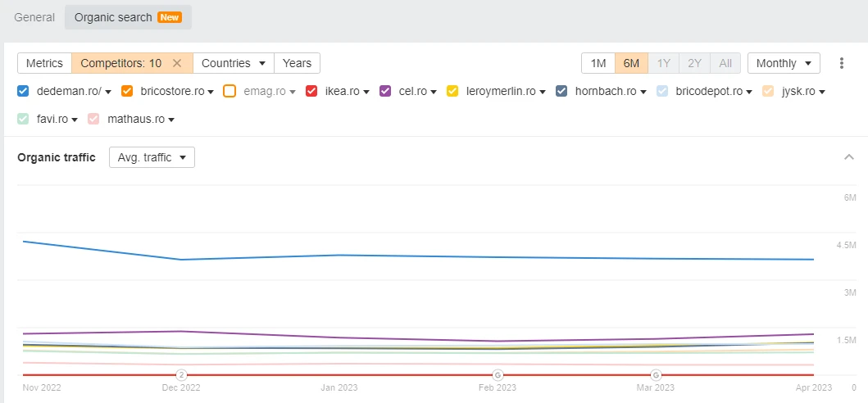Uncheck the ikea.ro checkbox
The height and width of the screenshot is (403, 868).
pos(311,92)
